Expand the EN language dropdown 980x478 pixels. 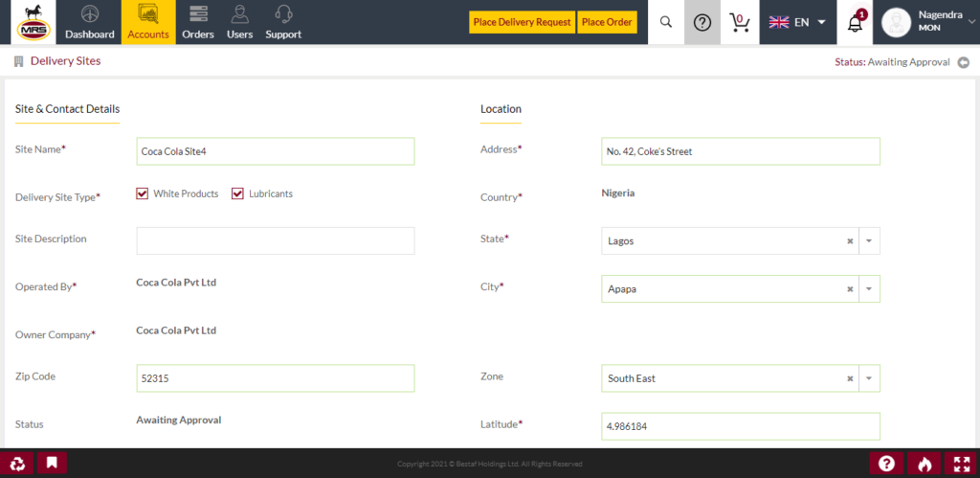(797, 23)
